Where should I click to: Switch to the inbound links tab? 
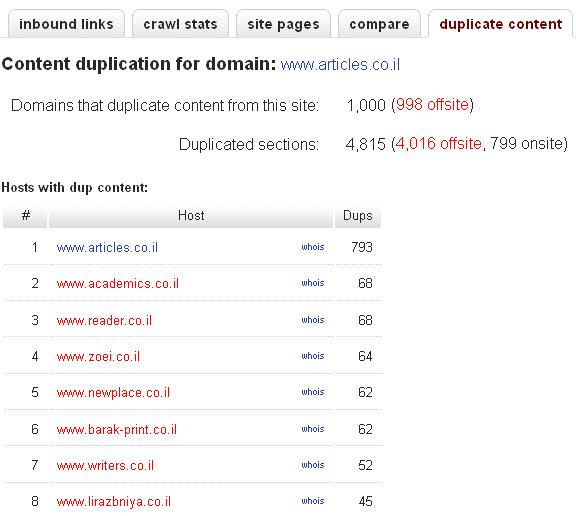(x=66, y=24)
